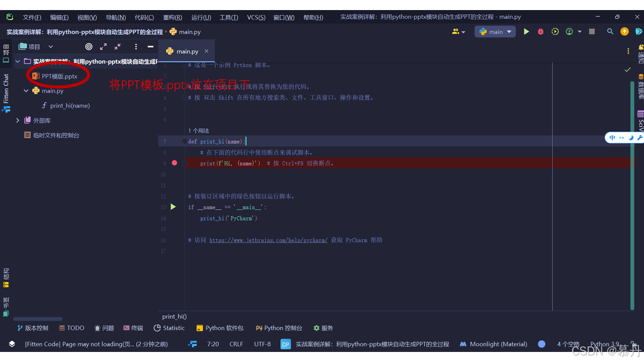Open the Project view selector dropdown arrow
644x362 pixels.
[x=51, y=46]
